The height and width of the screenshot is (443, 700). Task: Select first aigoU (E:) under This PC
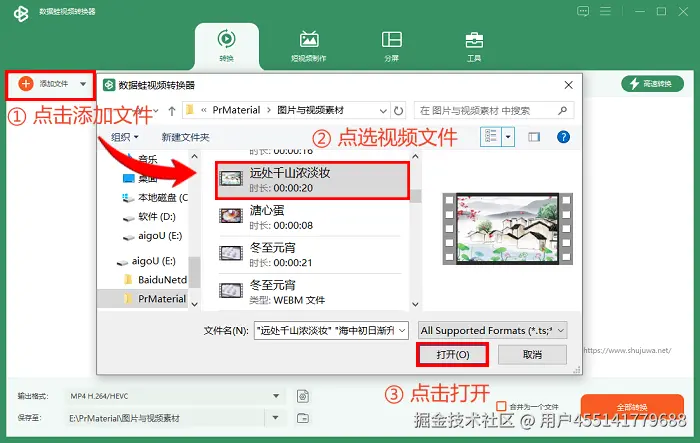click(152, 236)
